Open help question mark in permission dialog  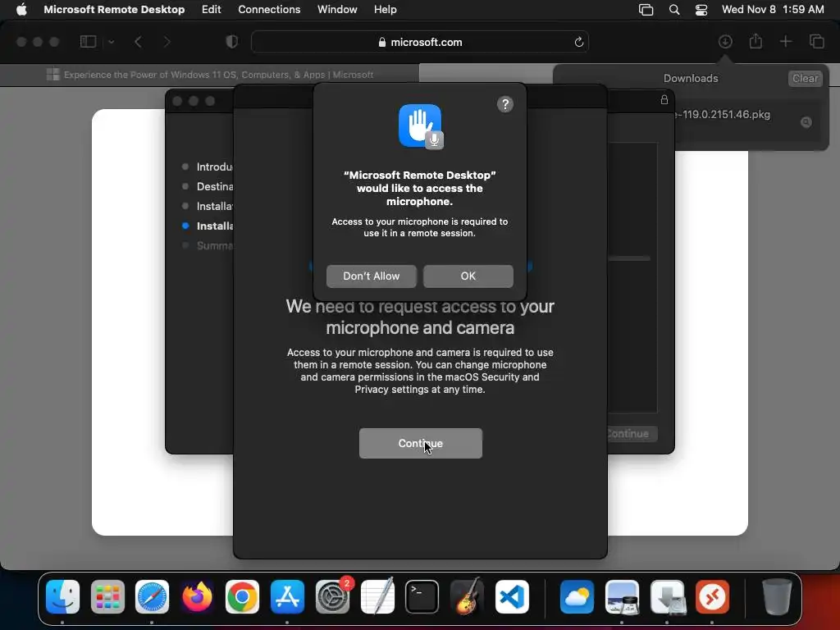504,104
